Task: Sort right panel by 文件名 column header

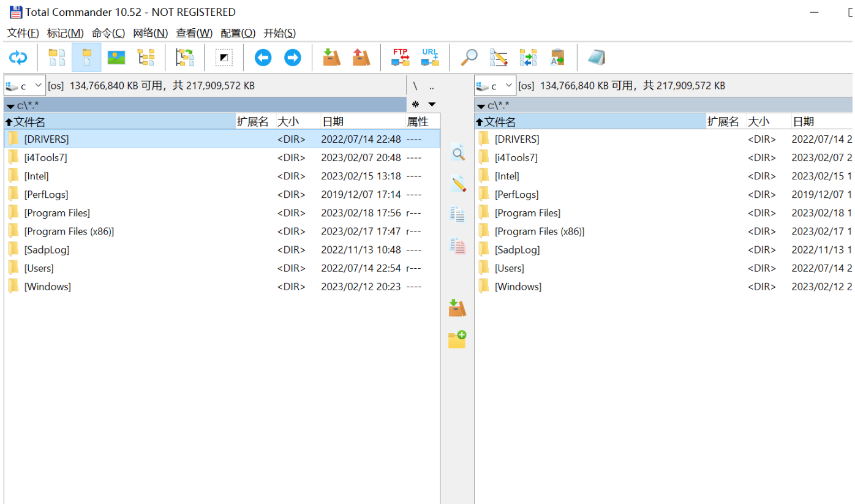Action: pos(590,122)
